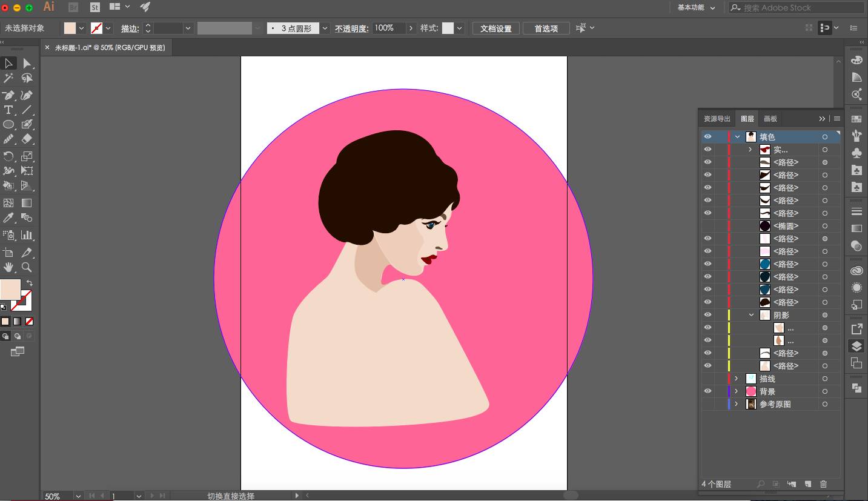868x501 pixels.
Task: Switch to the 资源导出 tab
Action: click(x=717, y=119)
